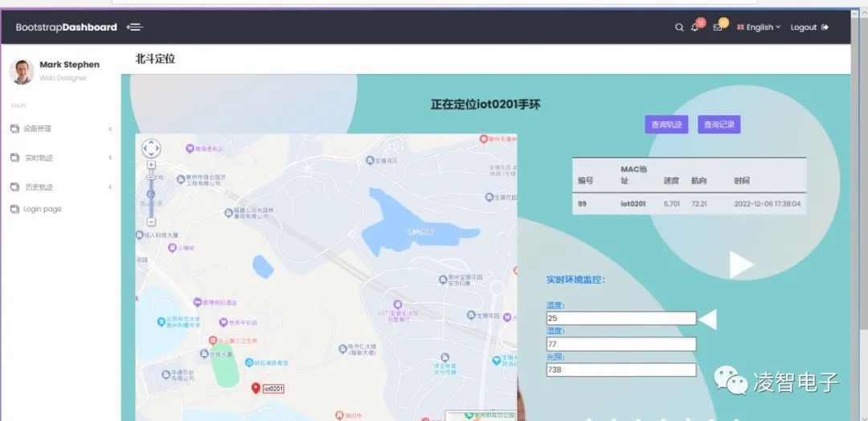Click the Mark Stephen name
868x421 pixels.
70,65
